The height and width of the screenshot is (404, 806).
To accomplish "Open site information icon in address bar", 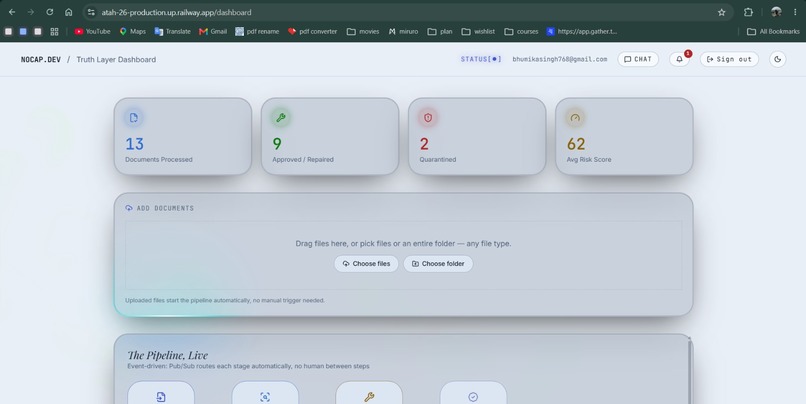I will click(91, 12).
